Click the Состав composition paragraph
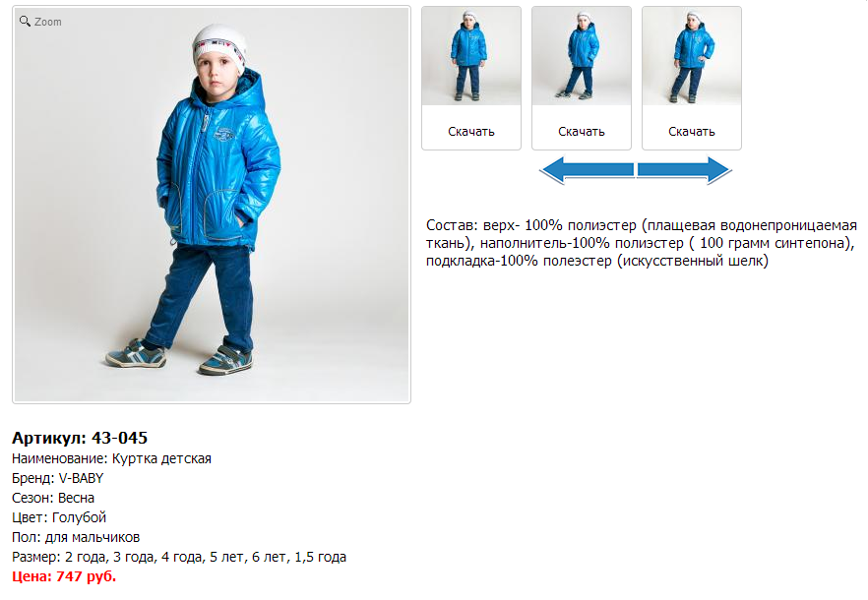The width and height of the screenshot is (868, 600). point(641,243)
